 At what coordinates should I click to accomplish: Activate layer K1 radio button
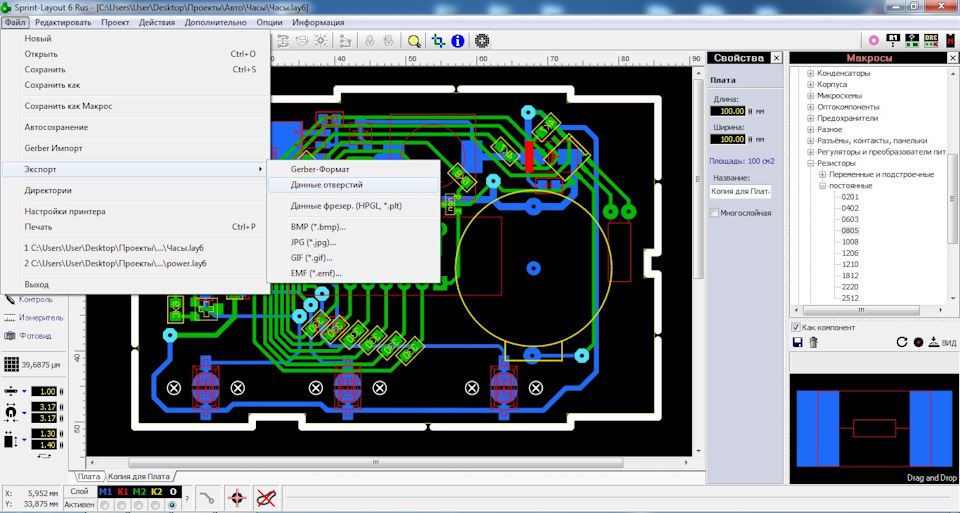click(122, 505)
